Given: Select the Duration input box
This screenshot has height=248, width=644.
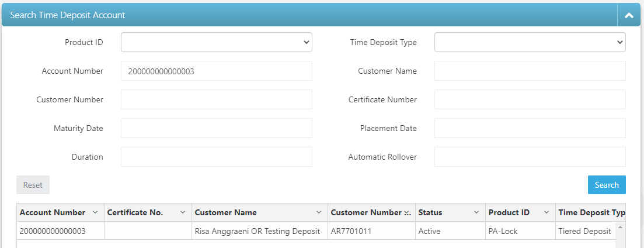Looking at the screenshot, I should pos(216,157).
